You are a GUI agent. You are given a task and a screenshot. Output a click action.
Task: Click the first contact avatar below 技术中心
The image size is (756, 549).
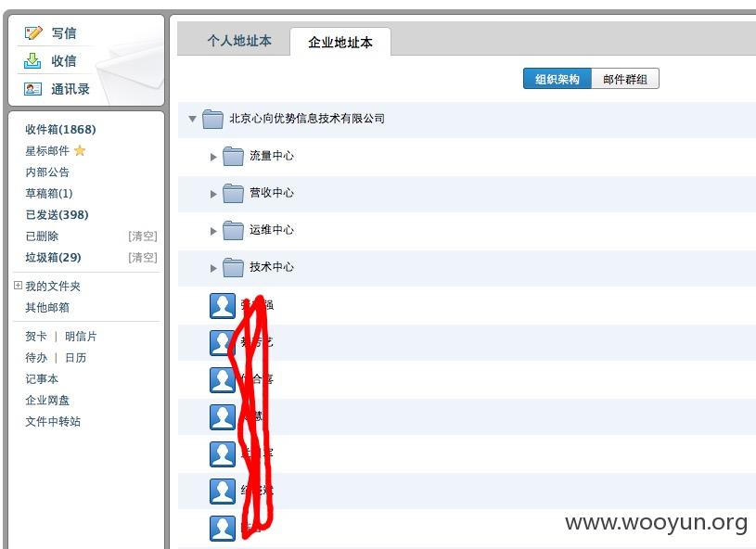[223, 306]
